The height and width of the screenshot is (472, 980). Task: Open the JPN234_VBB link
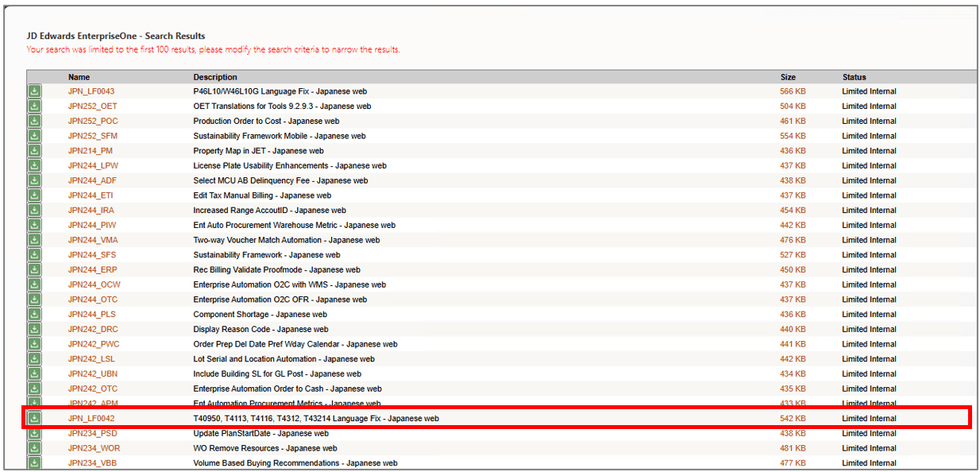click(94, 463)
